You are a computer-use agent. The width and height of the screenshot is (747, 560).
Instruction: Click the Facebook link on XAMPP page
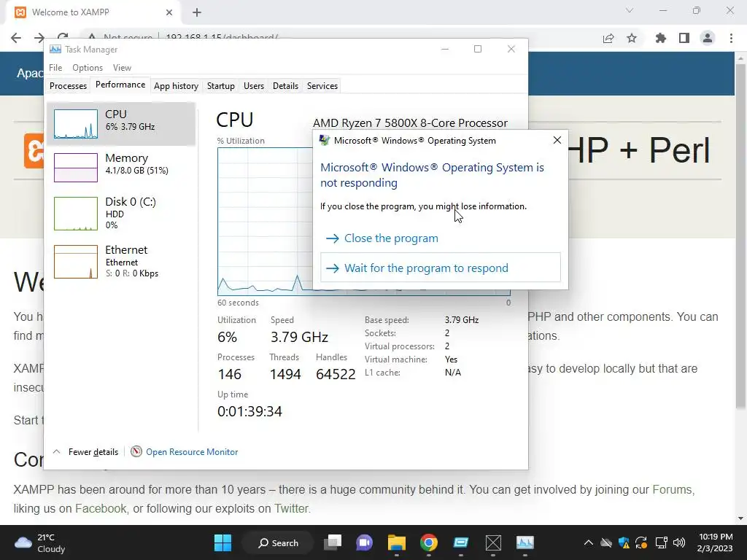[101, 508]
